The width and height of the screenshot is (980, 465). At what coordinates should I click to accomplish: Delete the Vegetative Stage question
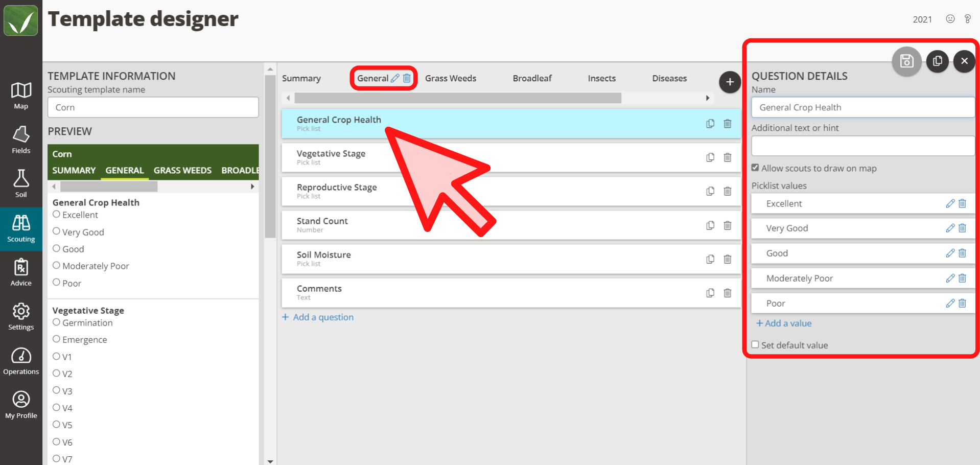click(728, 157)
